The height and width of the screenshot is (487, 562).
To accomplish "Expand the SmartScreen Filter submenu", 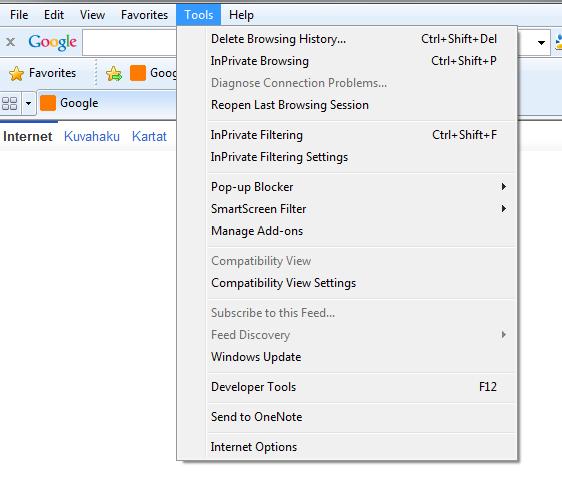I will pyautogui.click(x=503, y=209).
